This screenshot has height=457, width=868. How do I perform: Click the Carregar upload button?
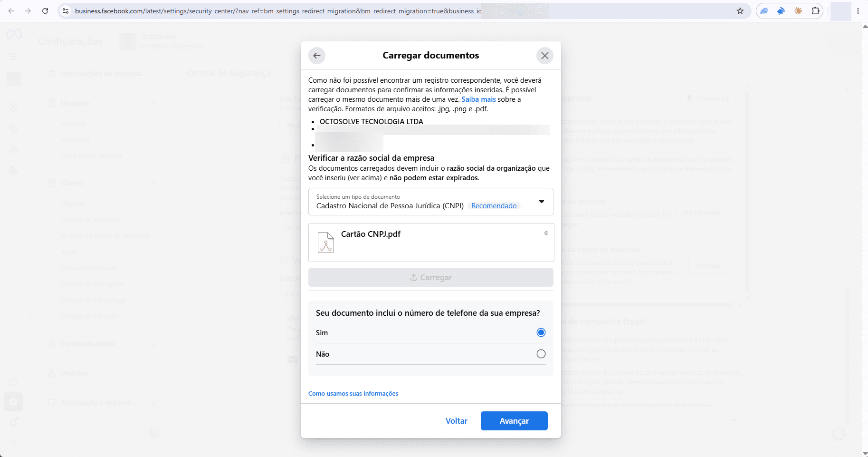(431, 277)
